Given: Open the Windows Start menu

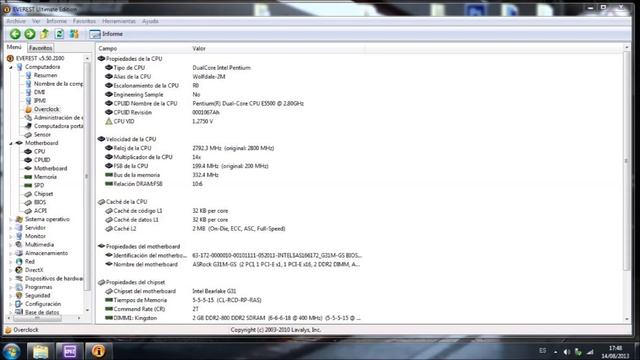Looking at the screenshot, I should tap(11, 351).
